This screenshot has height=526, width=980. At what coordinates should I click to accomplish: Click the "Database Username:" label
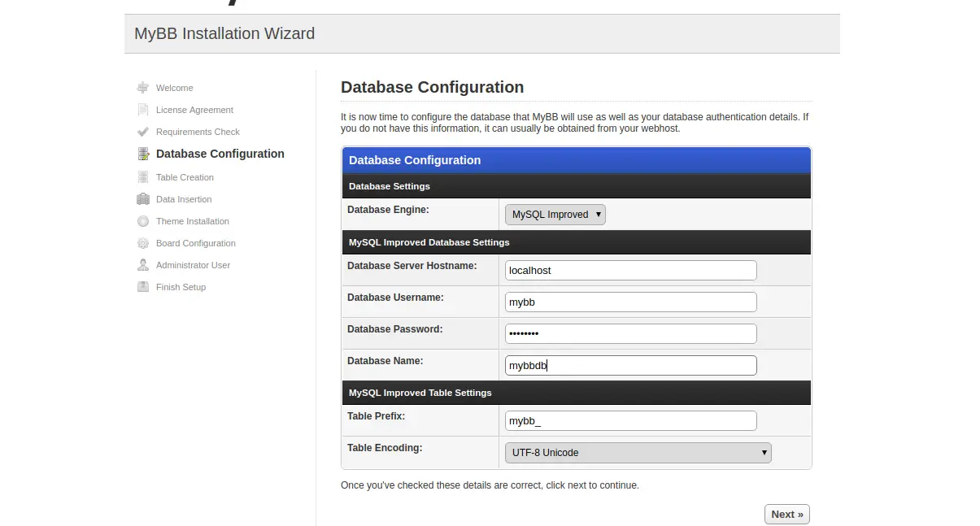[x=395, y=298]
